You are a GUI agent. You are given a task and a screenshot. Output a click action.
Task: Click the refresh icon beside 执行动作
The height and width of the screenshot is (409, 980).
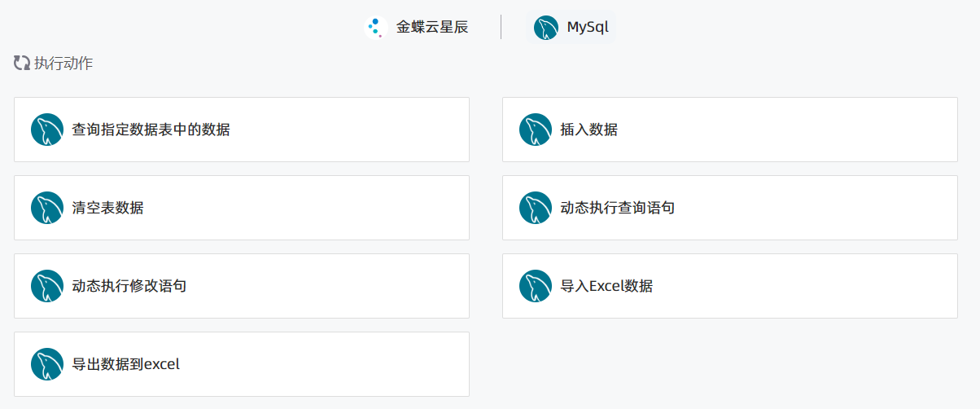pos(22,63)
